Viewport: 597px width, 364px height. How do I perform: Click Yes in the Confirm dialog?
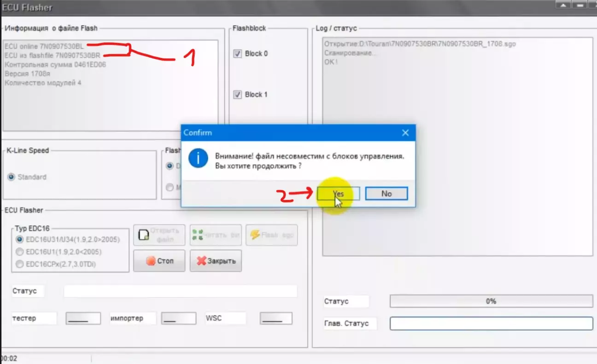tap(338, 194)
